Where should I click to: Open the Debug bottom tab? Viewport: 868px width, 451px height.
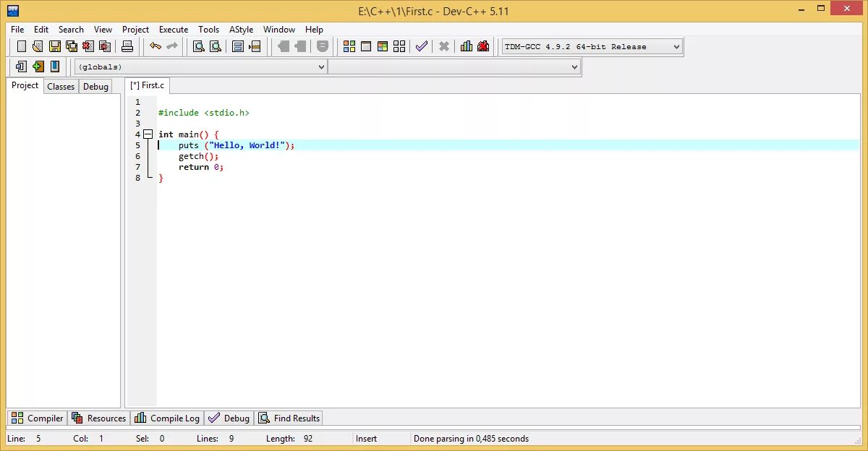click(229, 418)
